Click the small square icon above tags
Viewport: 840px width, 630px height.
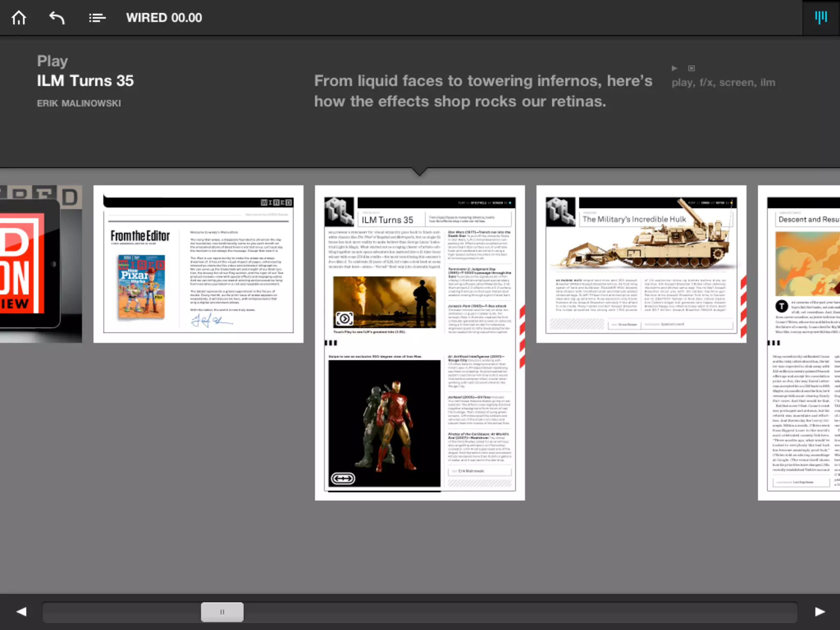(692, 68)
